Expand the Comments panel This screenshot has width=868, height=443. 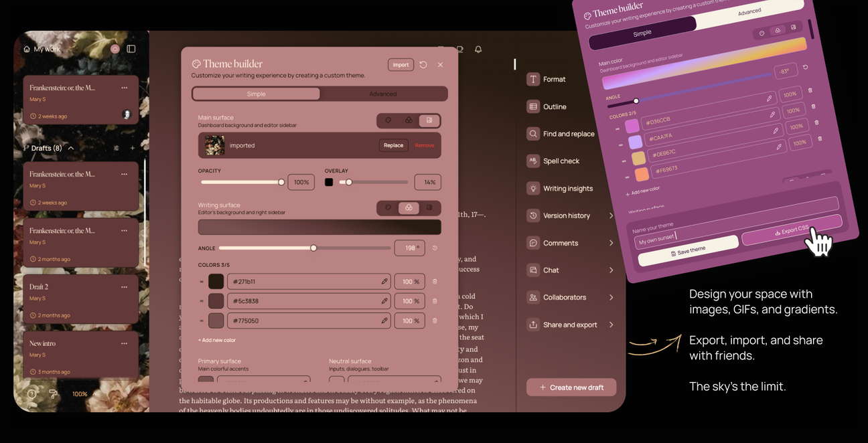pyautogui.click(x=611, y=243)
